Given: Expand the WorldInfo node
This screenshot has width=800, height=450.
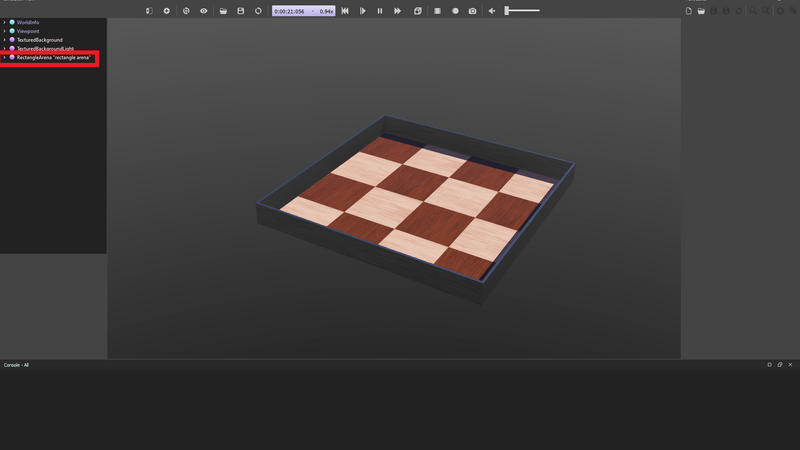Looking at the screenshot, I should click(x=5, y=22).
